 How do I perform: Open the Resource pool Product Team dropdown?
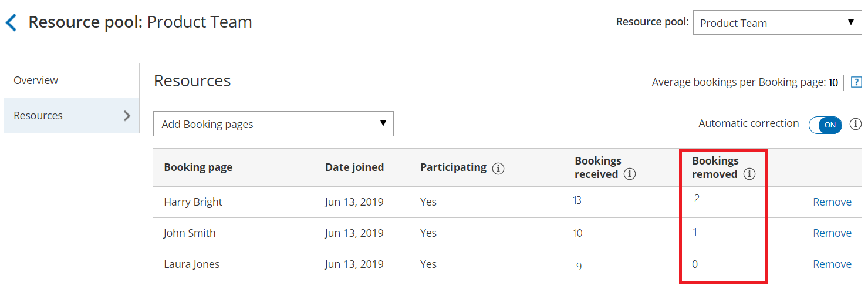click(777, 23)
